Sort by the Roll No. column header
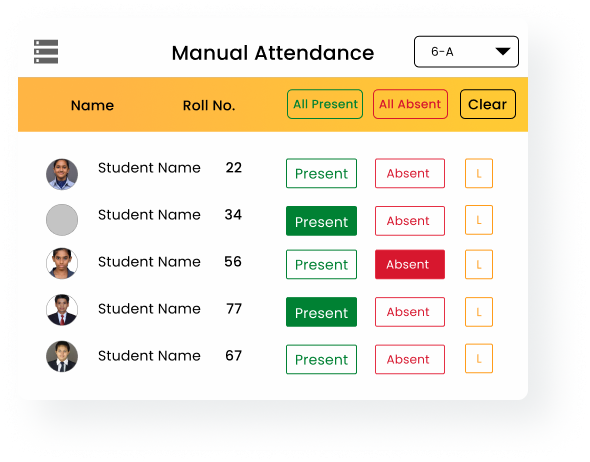 coord(209,106)
